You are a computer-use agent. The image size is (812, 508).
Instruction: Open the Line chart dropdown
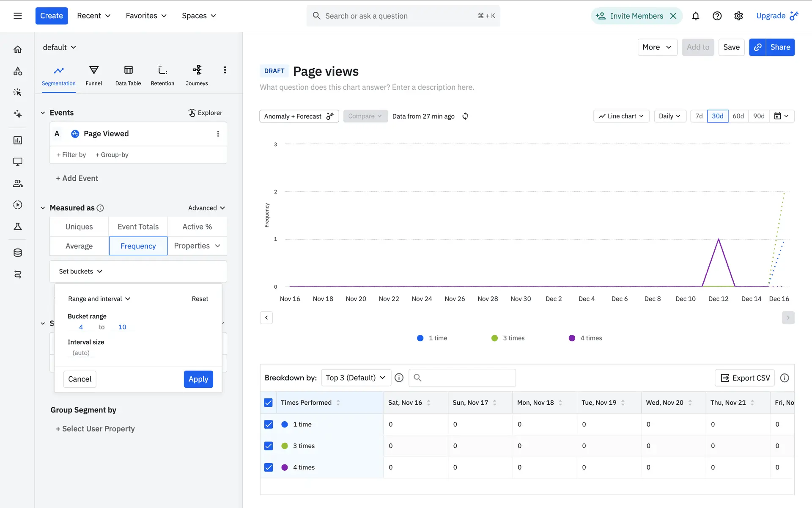[x=621, y=116]
